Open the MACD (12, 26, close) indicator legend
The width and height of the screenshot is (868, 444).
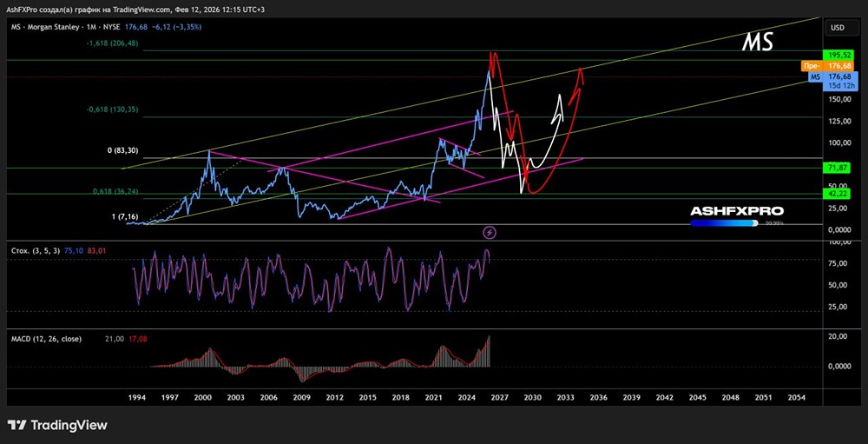(47, 339)
